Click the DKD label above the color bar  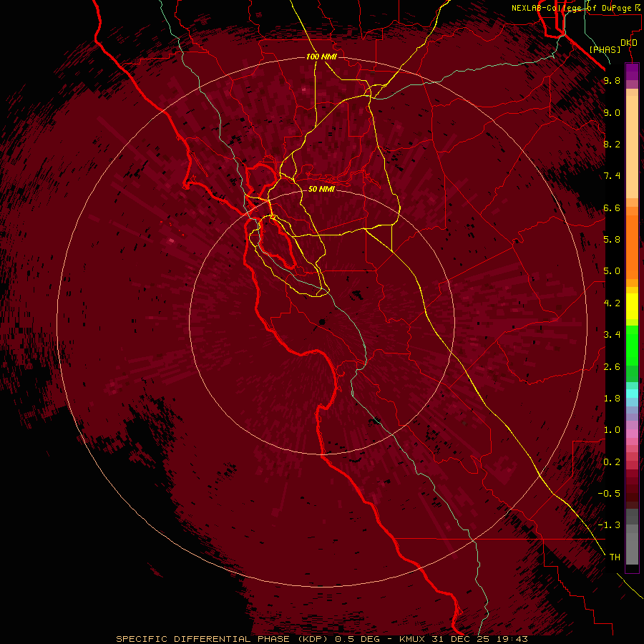point(629,43)
